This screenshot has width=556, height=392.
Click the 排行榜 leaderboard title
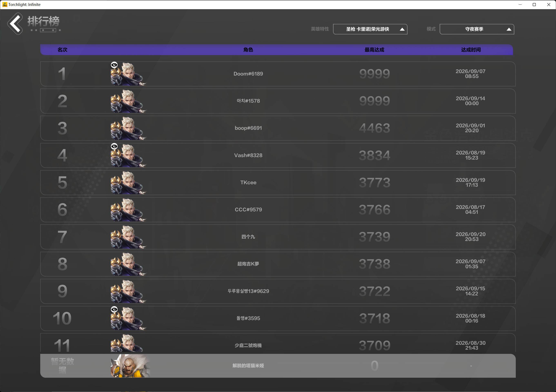tap(43, 21)
